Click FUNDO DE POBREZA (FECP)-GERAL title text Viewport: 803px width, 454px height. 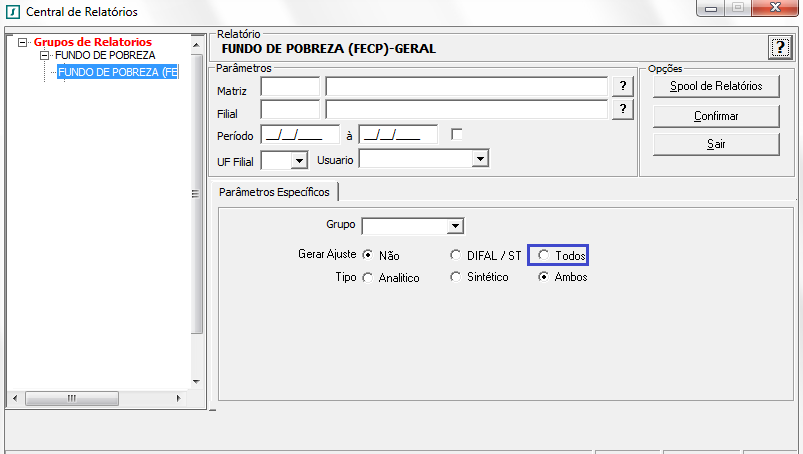click(x=328, y=49)
